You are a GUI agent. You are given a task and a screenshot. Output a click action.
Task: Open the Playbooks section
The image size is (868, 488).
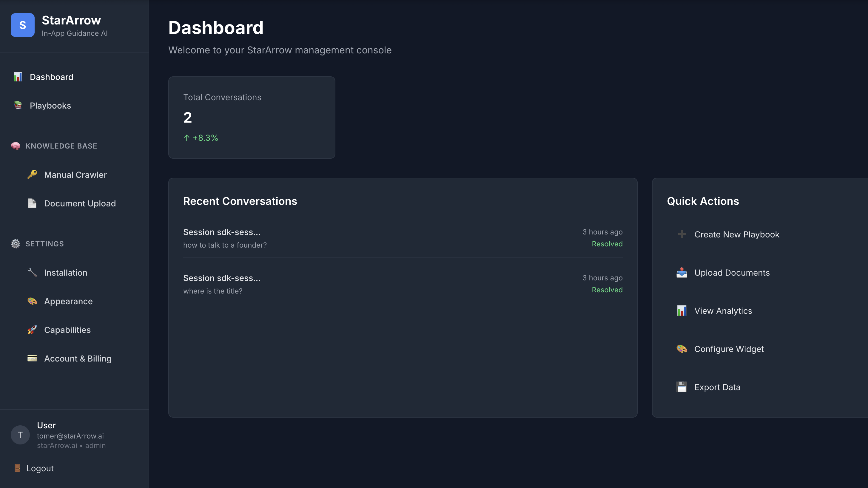[x=50, y=105]
